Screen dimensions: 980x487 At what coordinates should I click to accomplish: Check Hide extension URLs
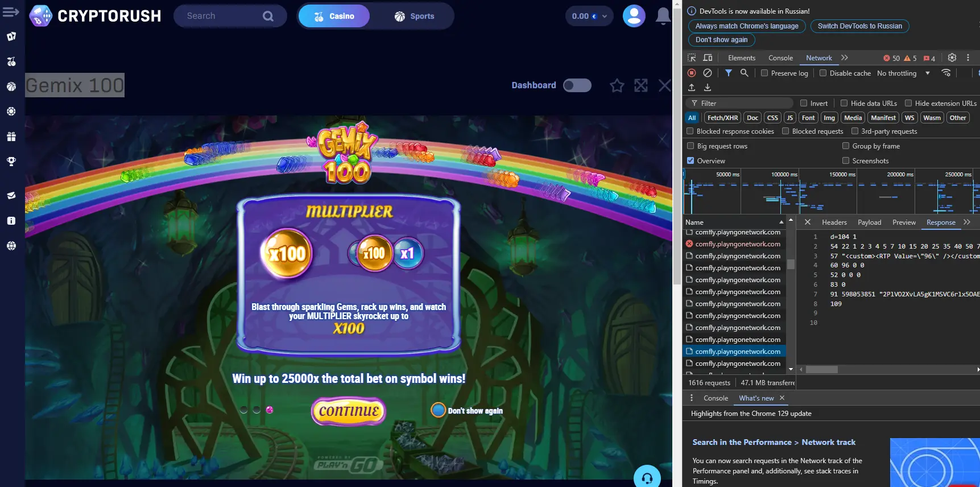point(908,103)
